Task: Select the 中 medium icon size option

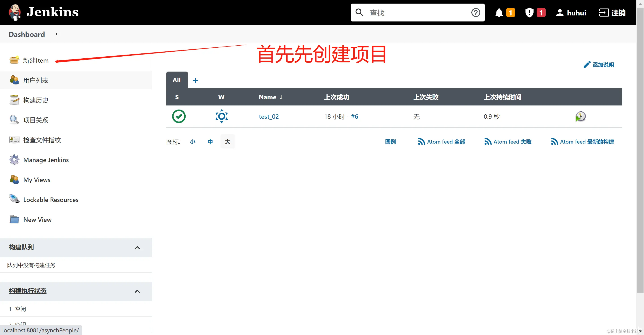Action: [x=210, y=142]
